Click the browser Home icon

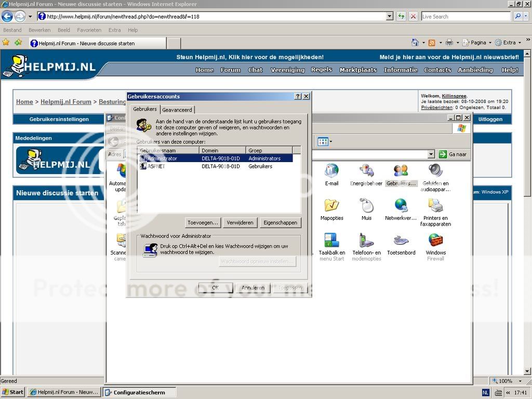[415, 43]
